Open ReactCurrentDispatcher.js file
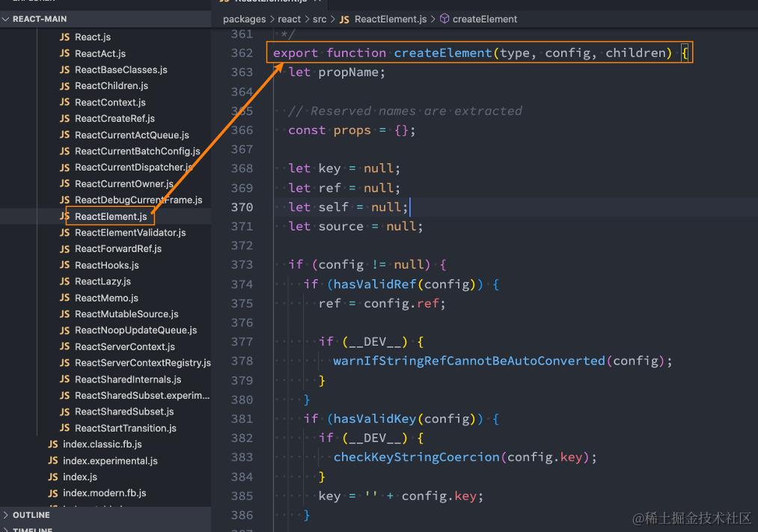Image resolution: width=758 pixels, height=532 pixels. click(x=133, y=167)
